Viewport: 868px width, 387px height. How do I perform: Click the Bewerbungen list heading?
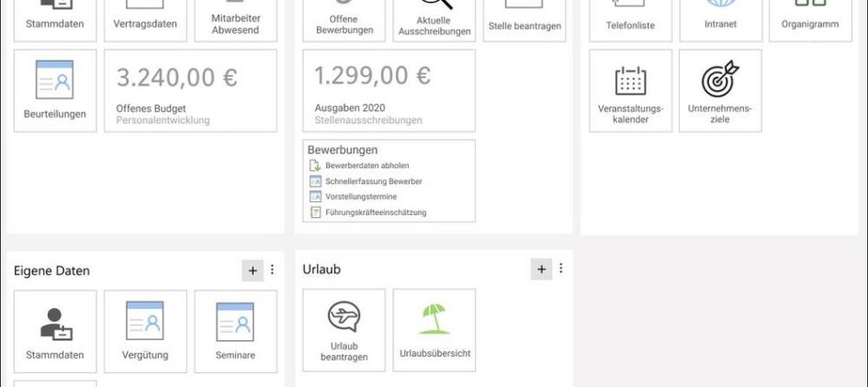pyautogui.click(x=343, y=150)
